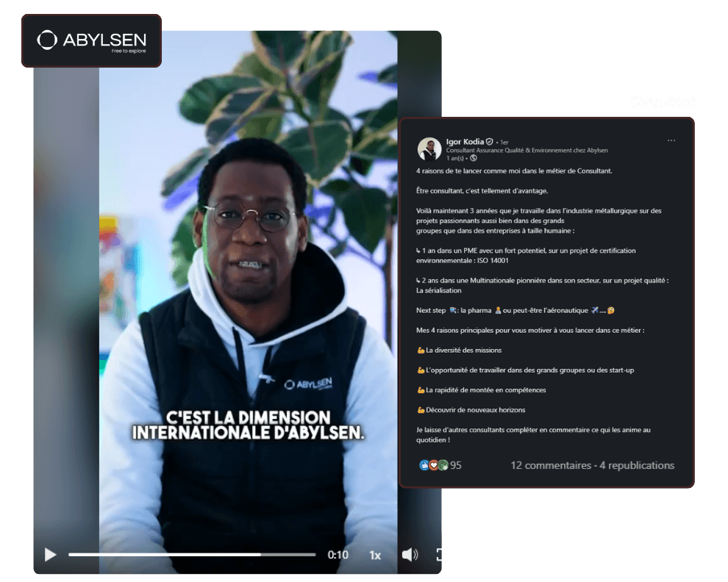Enter fullscreen mode for the video
The width and height of the screenshot is (728, 582).
(x=439, y=554)
